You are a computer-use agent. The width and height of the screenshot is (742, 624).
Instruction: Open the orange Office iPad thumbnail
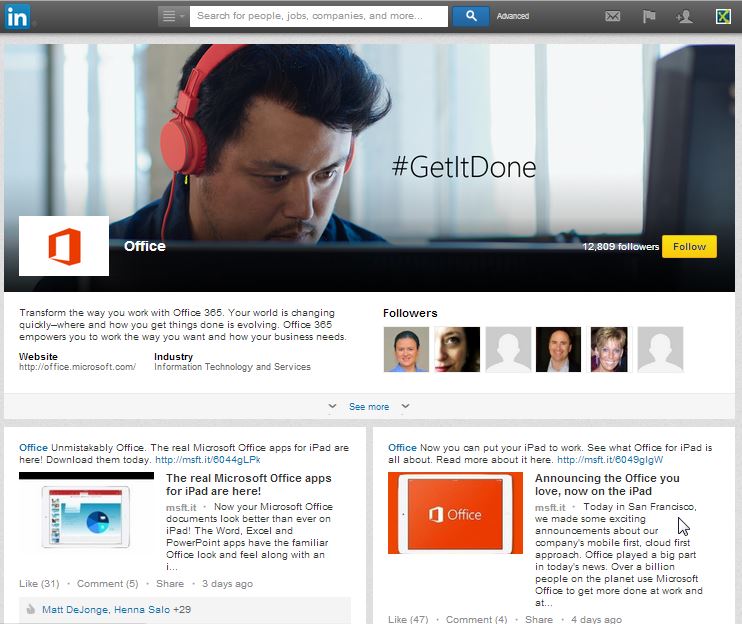tap(455, 513)
